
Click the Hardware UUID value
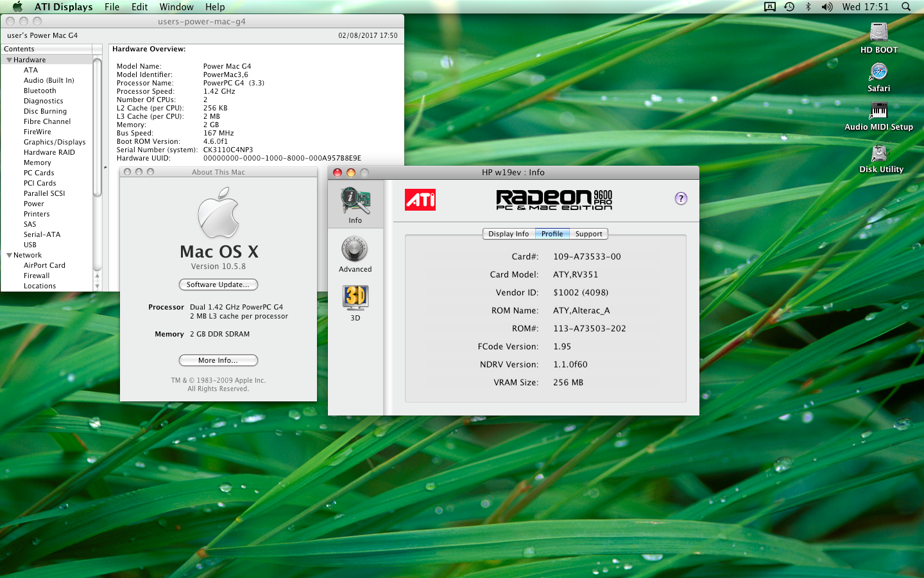pos(282,158)
